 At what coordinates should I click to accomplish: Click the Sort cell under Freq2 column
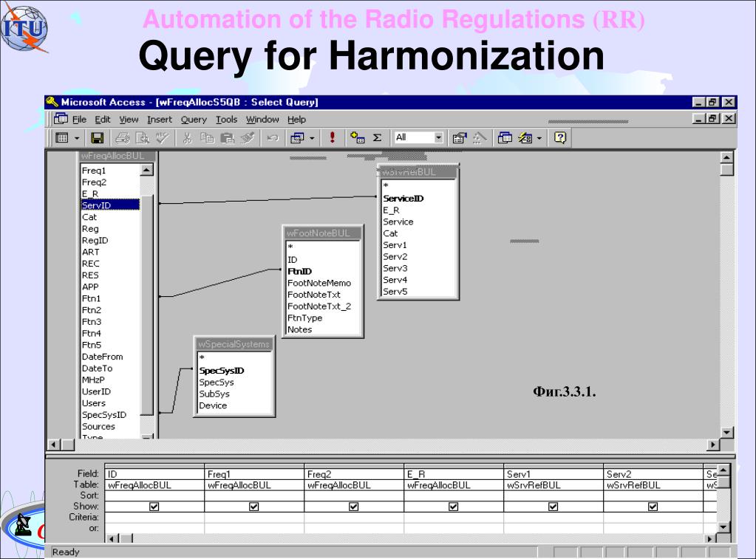tap(354, 496)
